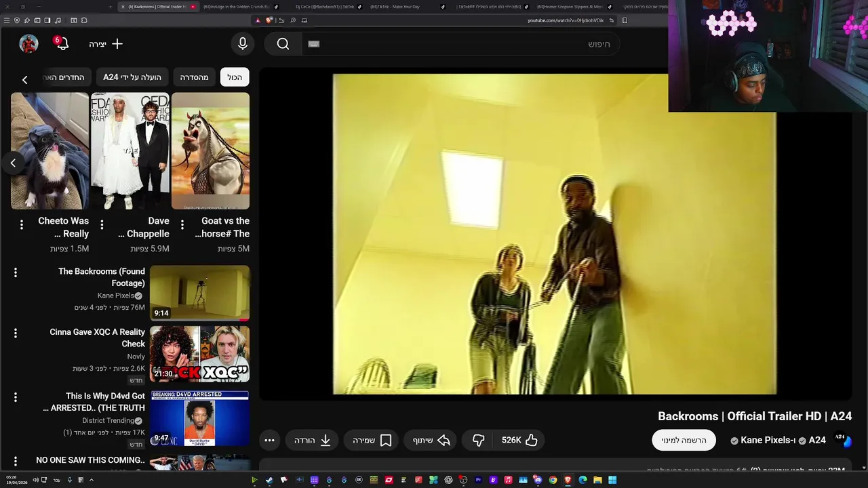
Task: Open the Kane Pixels channel link
Action: 766,441
